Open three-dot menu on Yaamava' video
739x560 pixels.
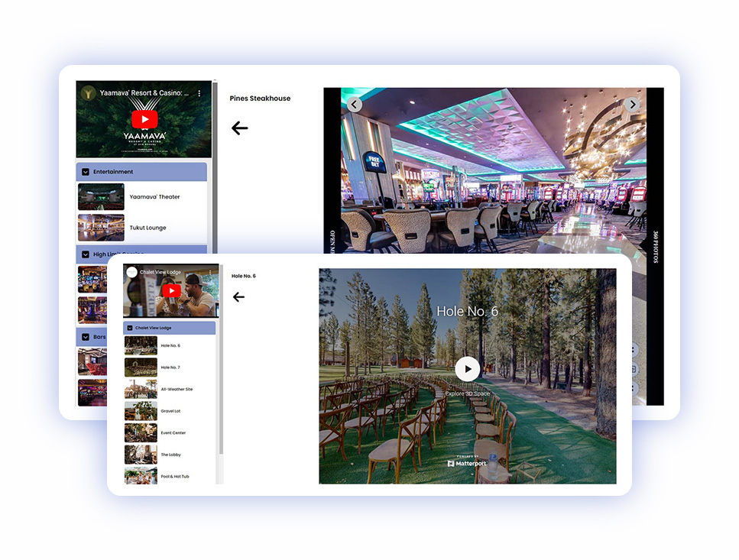199,93
